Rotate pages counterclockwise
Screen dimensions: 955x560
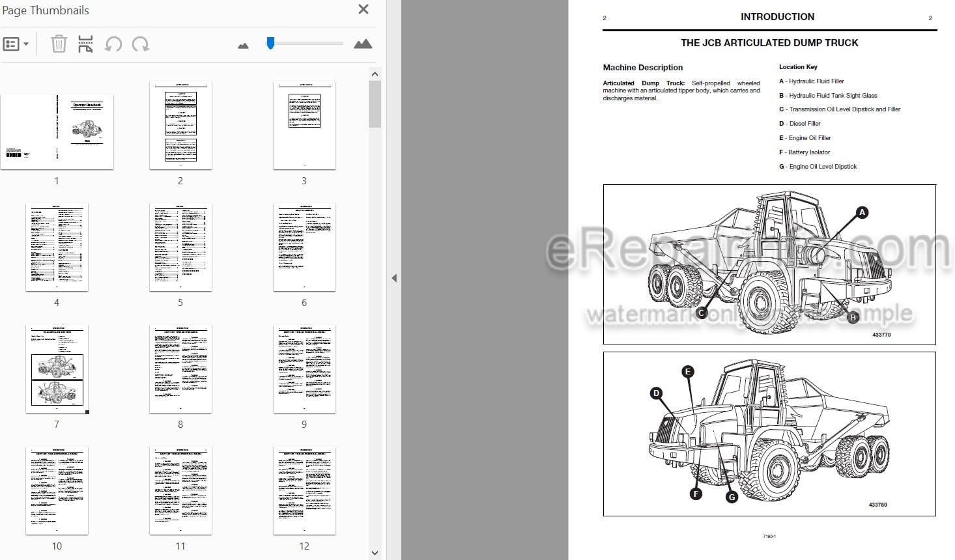pyautogui.click(x=113, y=44)
